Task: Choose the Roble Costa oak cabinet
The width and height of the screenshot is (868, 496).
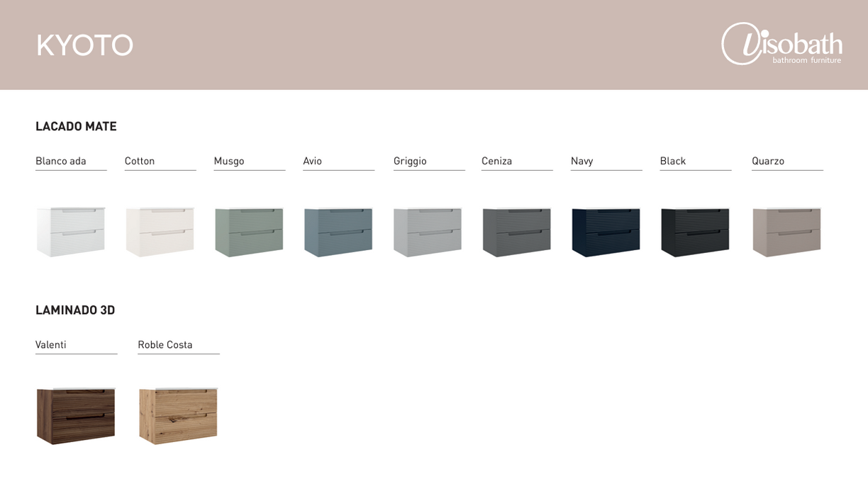Action: (x=178, y=416)
